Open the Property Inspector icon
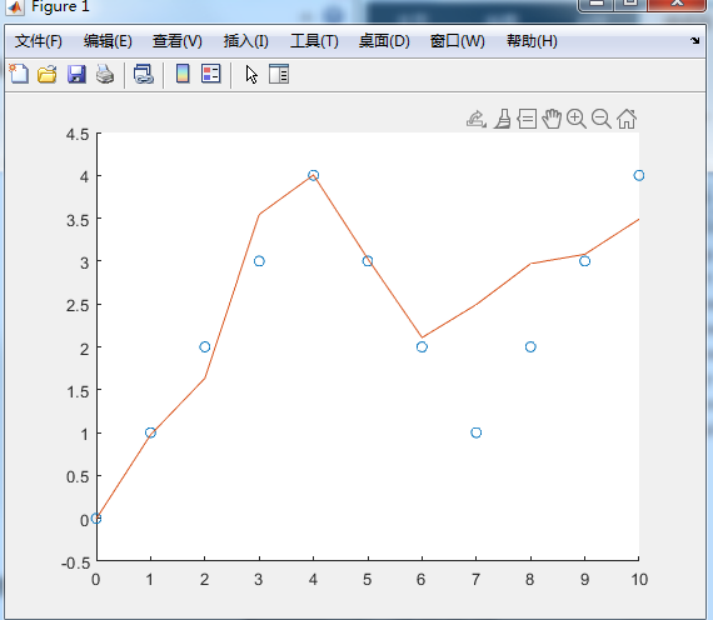The height and width of the screenshot is (620, 713). point(279,74)
